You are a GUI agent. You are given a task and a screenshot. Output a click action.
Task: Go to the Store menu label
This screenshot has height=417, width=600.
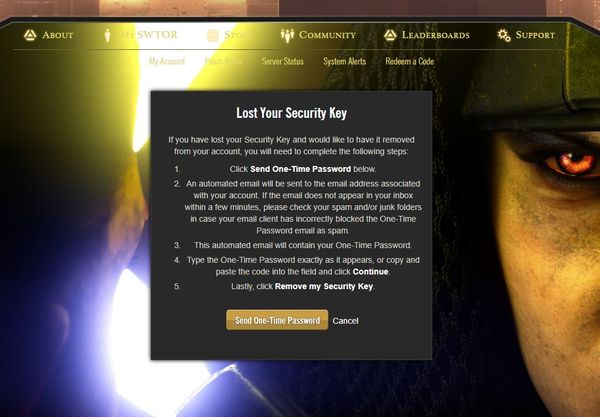[x=235, y=35]
